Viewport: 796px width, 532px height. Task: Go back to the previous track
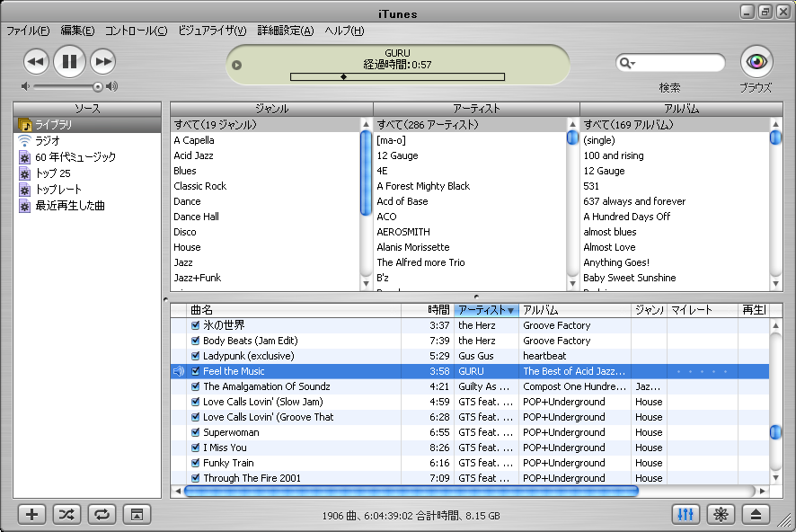[35, 61]
